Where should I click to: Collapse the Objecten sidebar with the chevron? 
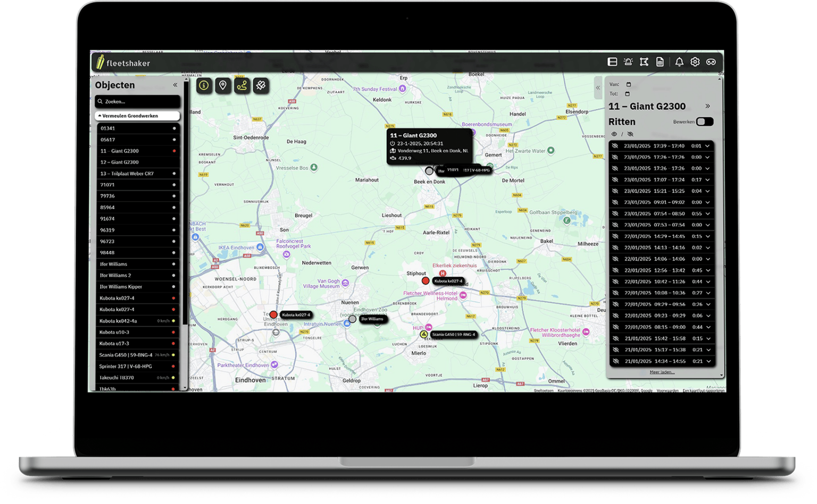[175, 84]
